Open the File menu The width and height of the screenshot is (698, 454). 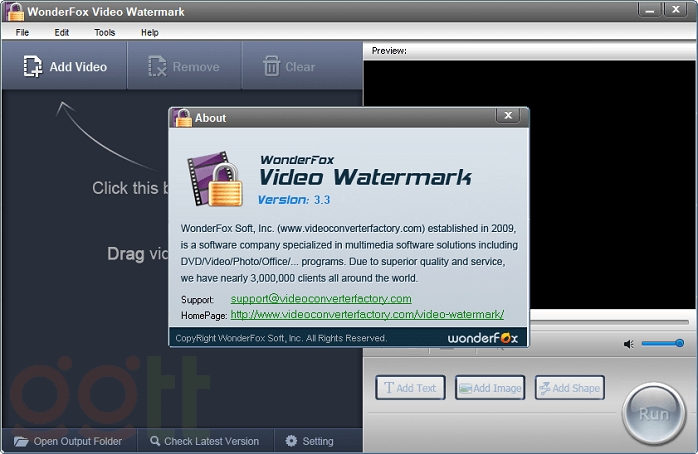[23, 32]
